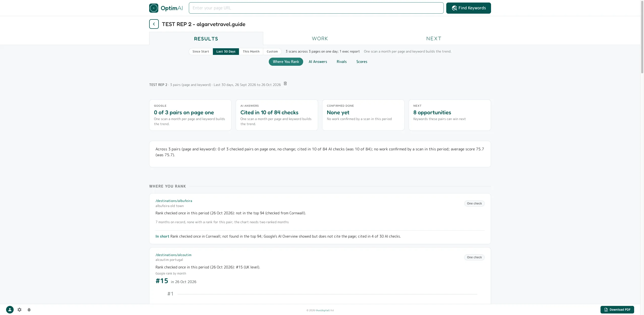Show the Rivals section

point(342,62)
